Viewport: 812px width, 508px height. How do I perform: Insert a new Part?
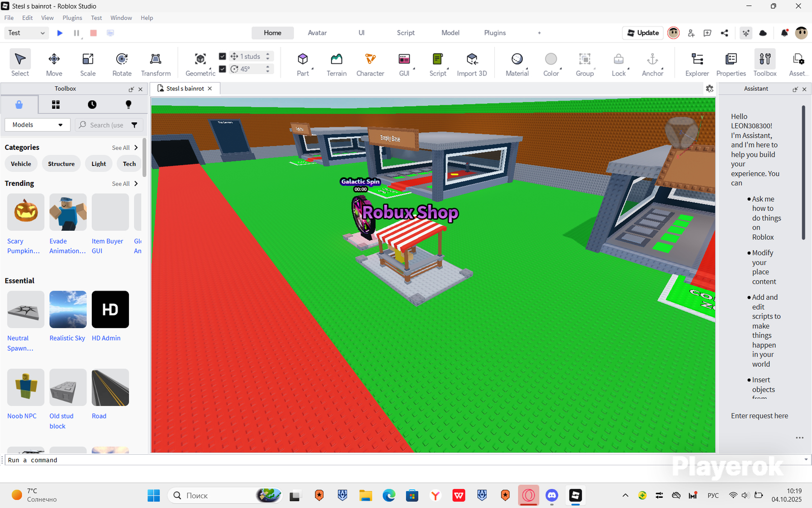(x=303, y=63)
